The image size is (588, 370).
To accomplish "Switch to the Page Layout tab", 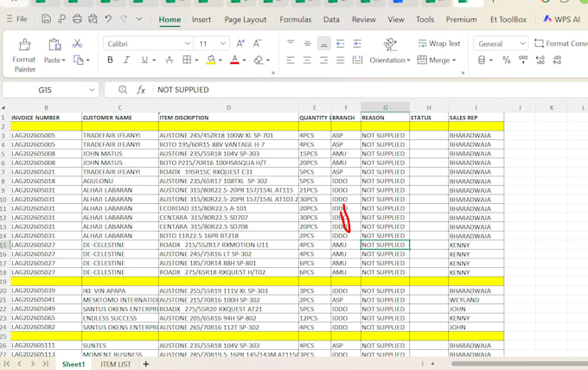I will click(x=246, y=20).
